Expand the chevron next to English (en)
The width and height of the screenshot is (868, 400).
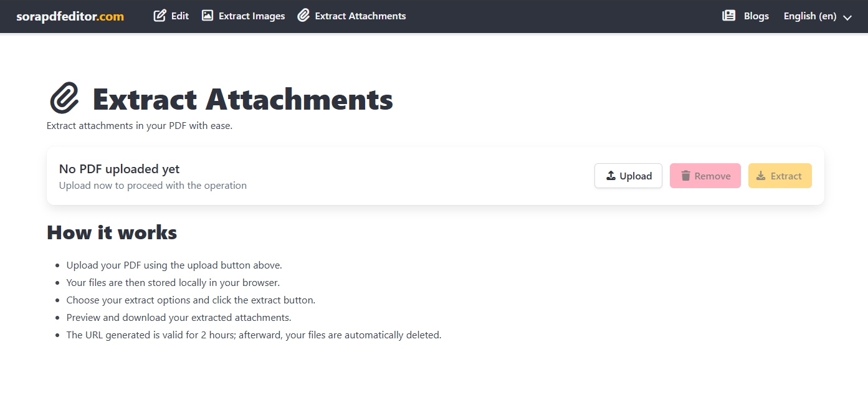click(847, 17)
